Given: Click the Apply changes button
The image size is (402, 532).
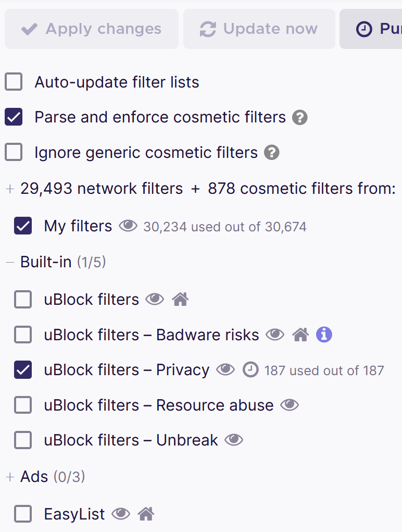Looking at the screenshot, I should point(92,29).
